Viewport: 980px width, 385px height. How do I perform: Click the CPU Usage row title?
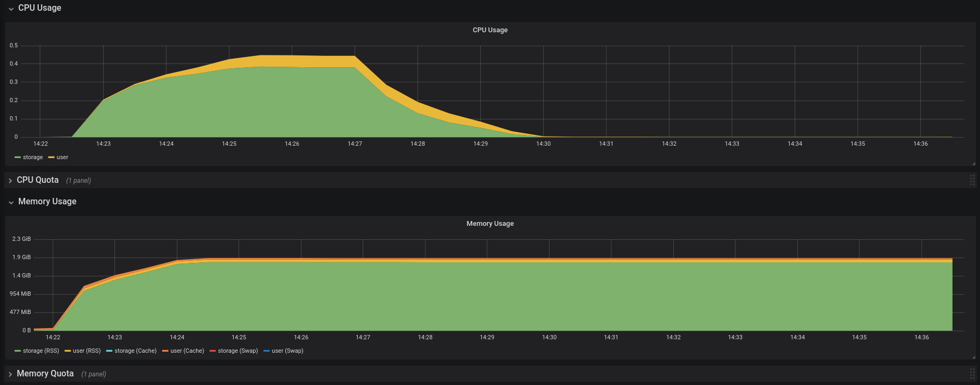pyautogui.click(x=40, y=8)
